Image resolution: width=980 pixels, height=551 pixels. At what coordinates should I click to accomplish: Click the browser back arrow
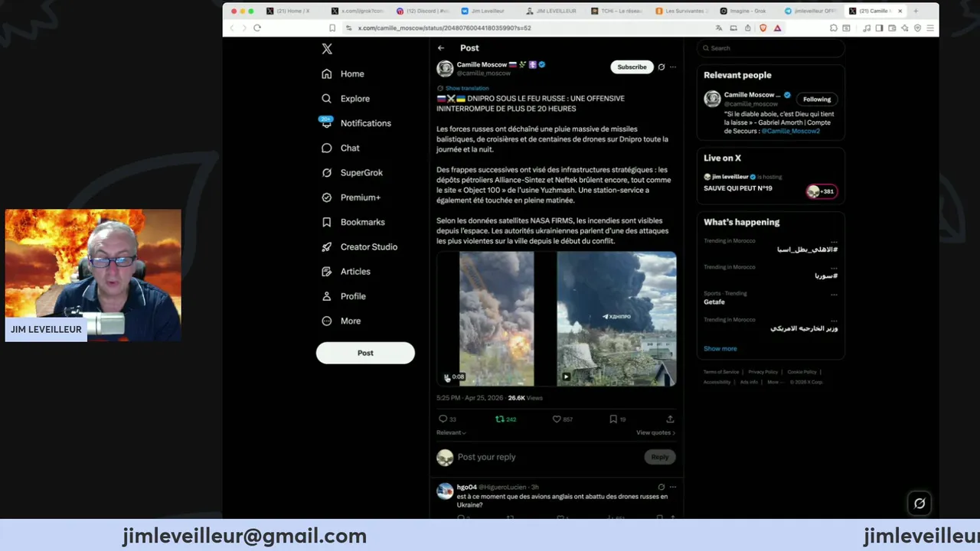(x=232, y=28)
